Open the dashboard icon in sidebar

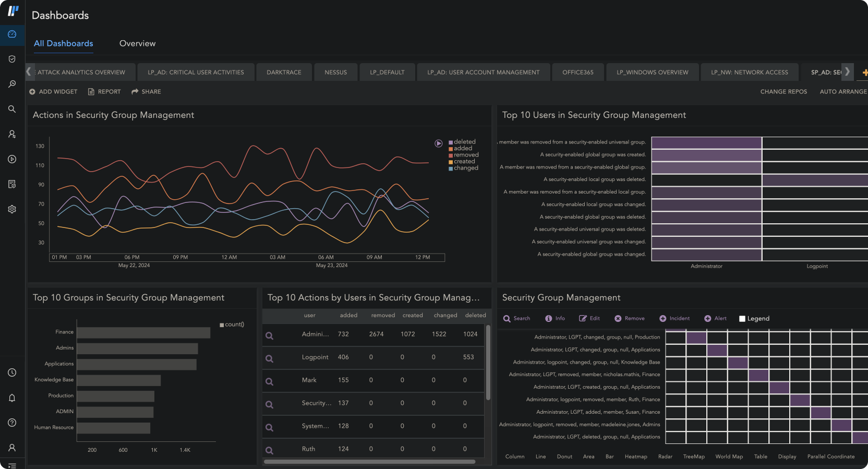click(x=12, y=34)
